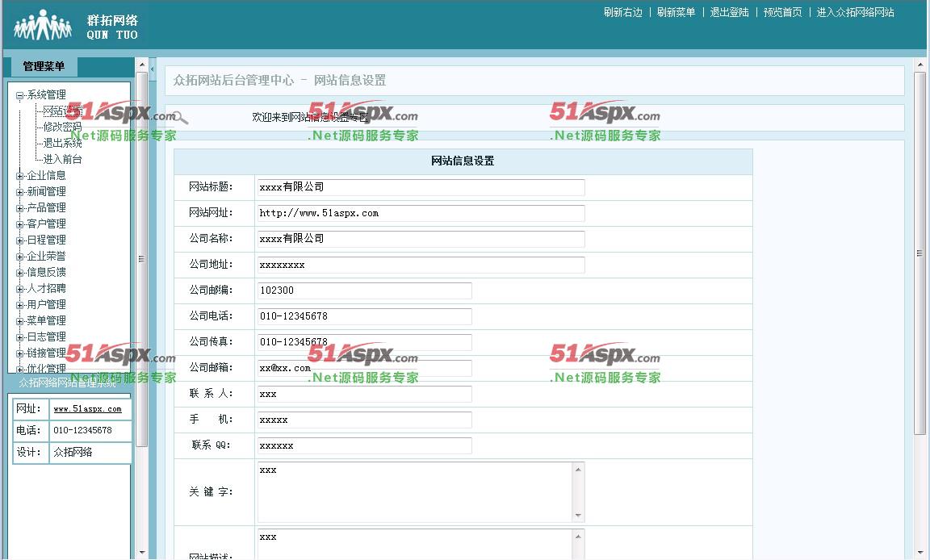Click the 关 键 字 field label
Screen dimensions: 930x560
(212, 492)
